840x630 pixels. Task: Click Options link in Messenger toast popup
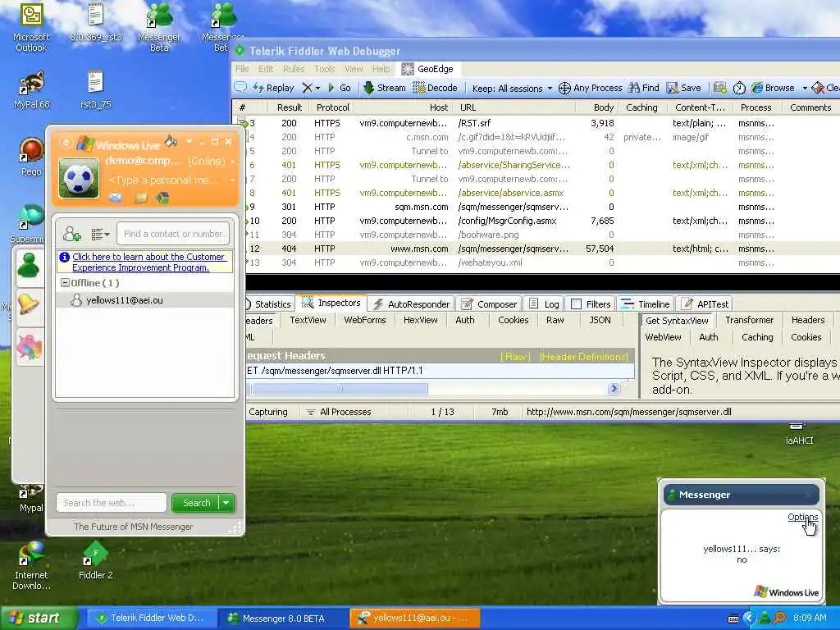802,517
